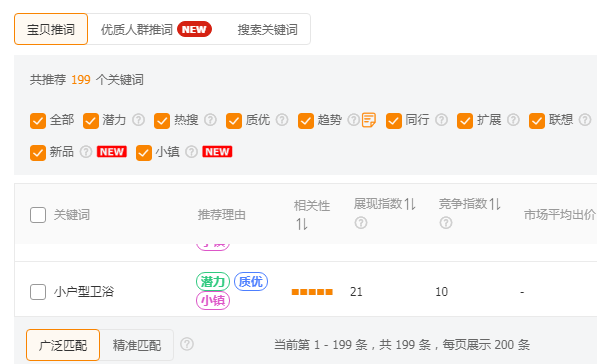Open help icon under 竞争指数 header
Screen dimensions: 597x364
pos(446,223)
